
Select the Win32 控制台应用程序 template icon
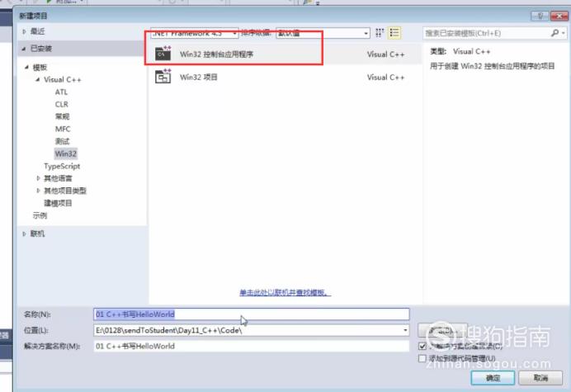(163, 54)
